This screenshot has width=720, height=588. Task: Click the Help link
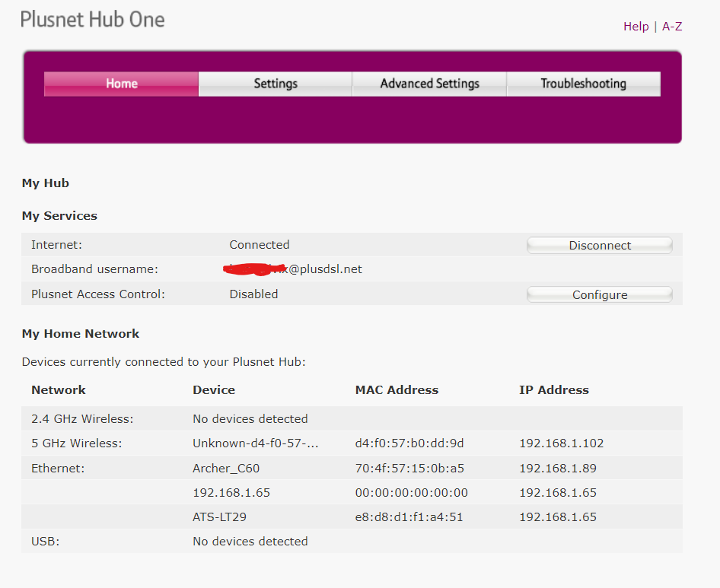click(x=636, y=27)
